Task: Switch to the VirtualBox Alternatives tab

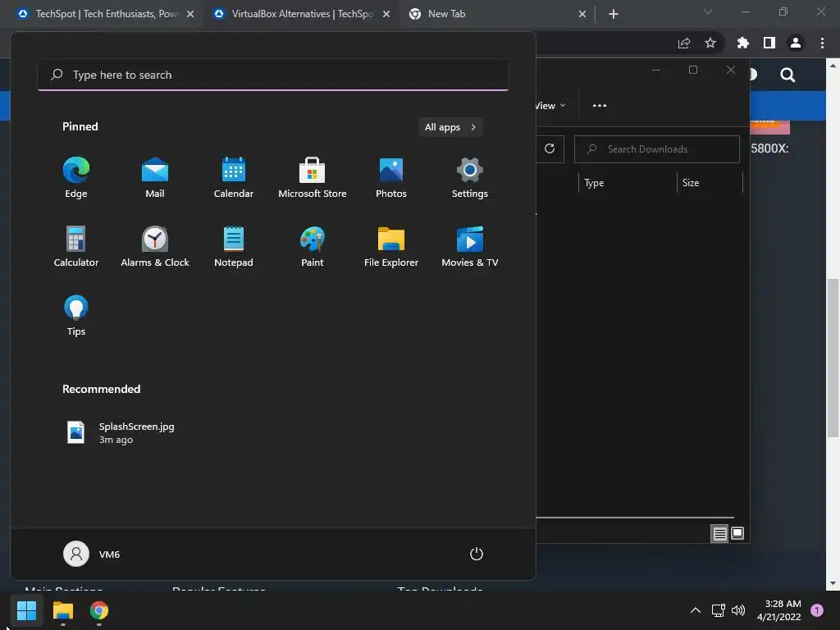Action: [302, 14]
